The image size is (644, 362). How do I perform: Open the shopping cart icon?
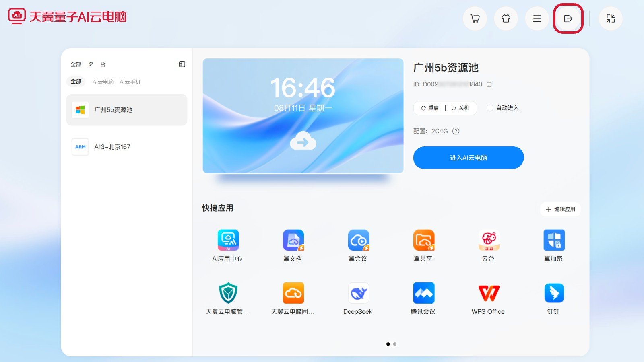(x=475, y=19)
